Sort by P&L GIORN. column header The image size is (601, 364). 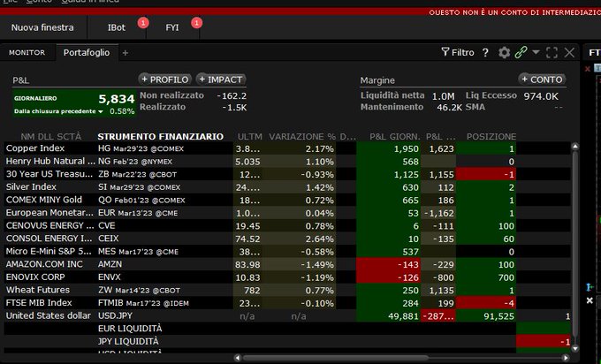pyautogui.click(x=395, y=136)
